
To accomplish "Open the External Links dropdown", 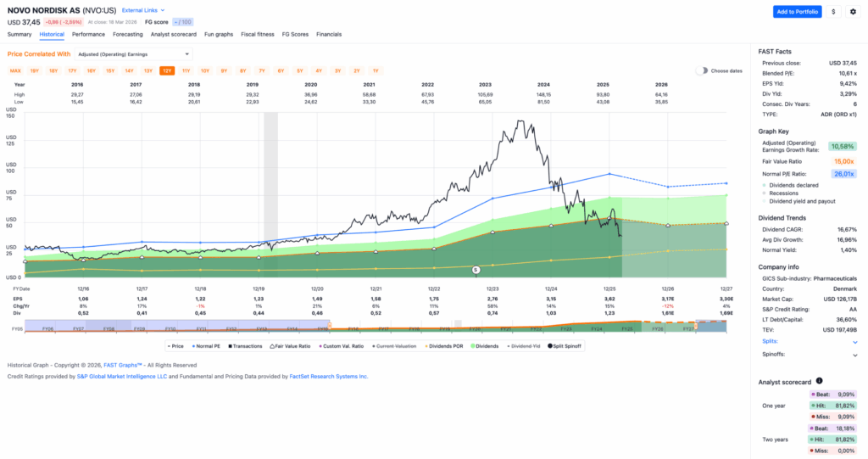I will pos(142,10).
